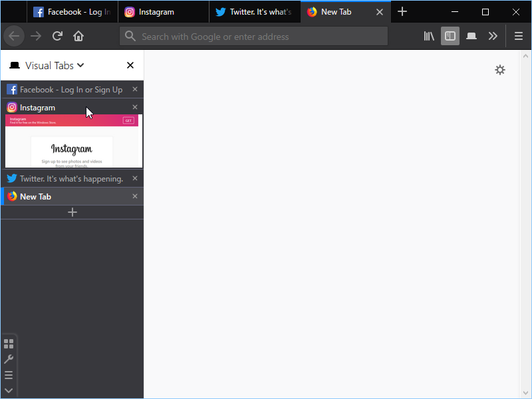Close the New Tab in tab strip
Image resolution: width=532 pixels, height=399 pixels.
[380, 12]
